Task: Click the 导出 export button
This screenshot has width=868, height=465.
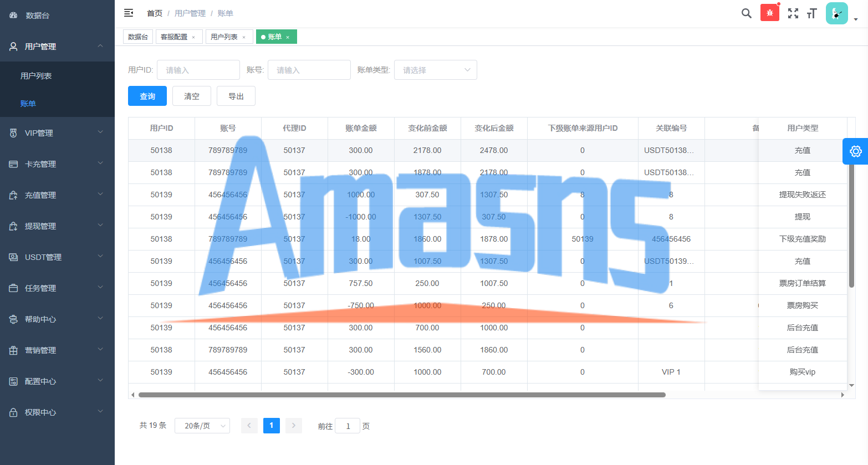Action: tap(236, 96)
